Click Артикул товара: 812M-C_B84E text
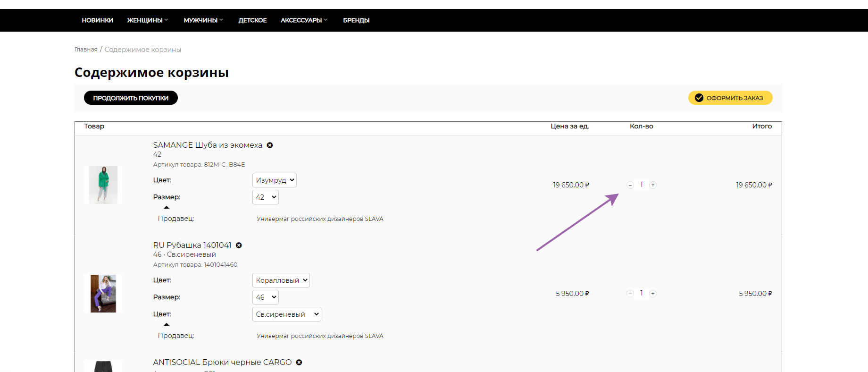 click(199, 165)
